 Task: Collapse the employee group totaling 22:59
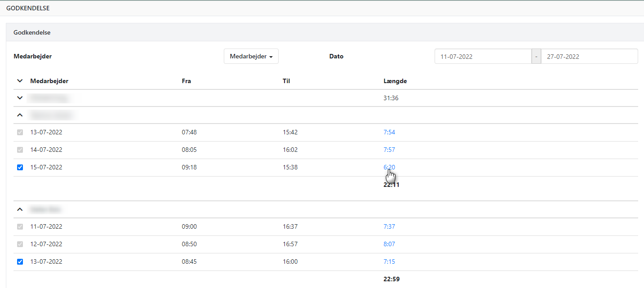19,209
